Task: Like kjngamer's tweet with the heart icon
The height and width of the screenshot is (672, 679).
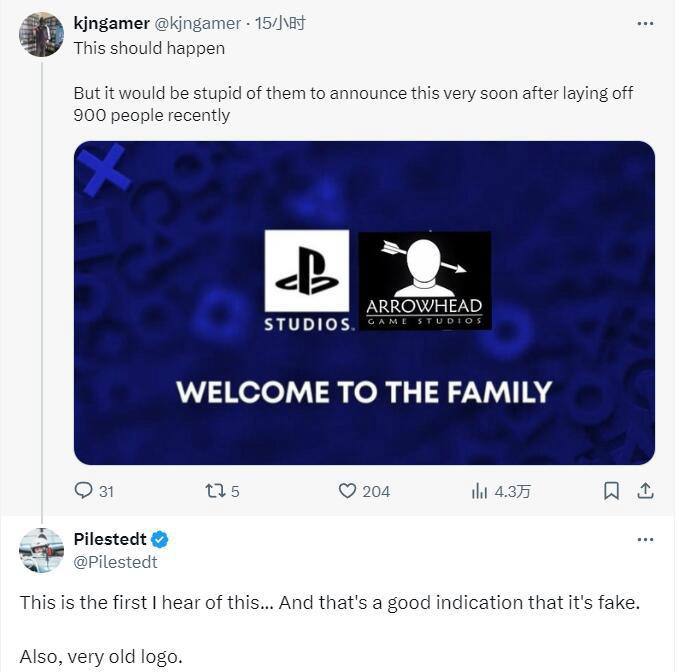Action: [347, 491]
